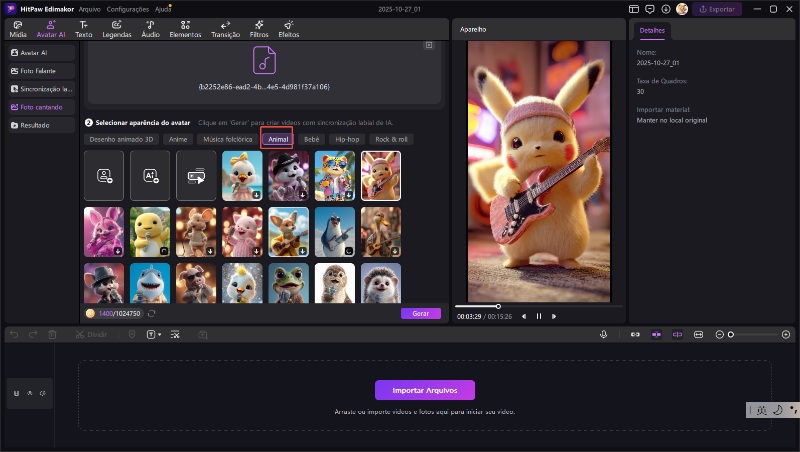Open the user account avatar
This screenshot has width=800, height=452.
point(682,9)
